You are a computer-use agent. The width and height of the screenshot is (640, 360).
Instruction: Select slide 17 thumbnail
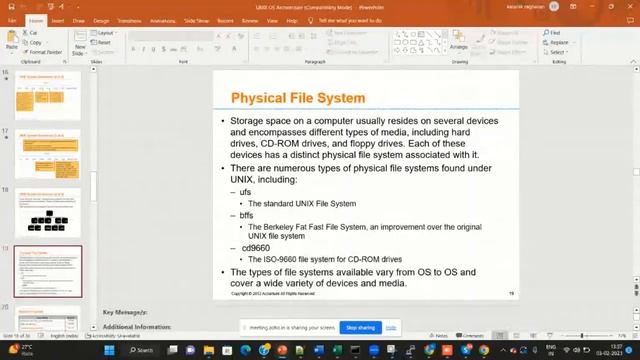click(x=48, y=154)
